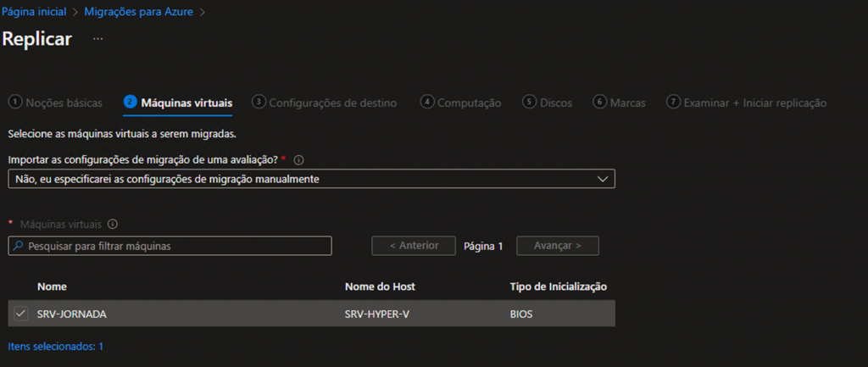Click info icon next to Máquinas virtuais label
Viewport: 868px width, 367px height.
pos(113,225)
